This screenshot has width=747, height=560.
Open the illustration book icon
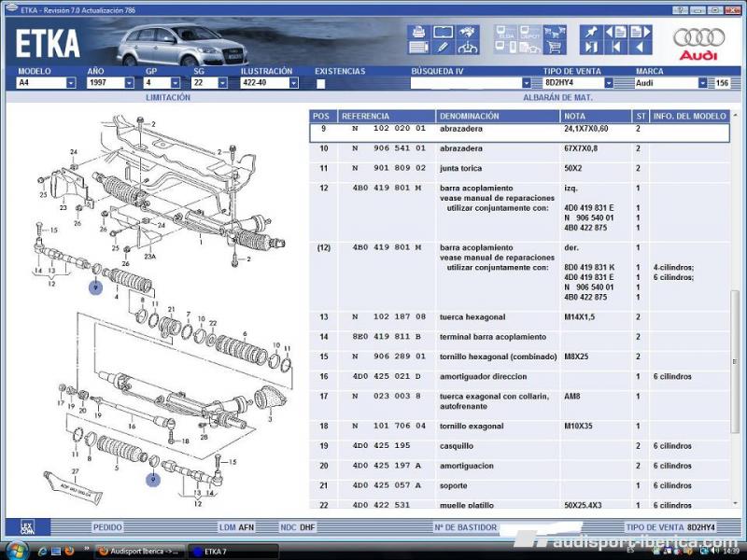click(443, 33)
